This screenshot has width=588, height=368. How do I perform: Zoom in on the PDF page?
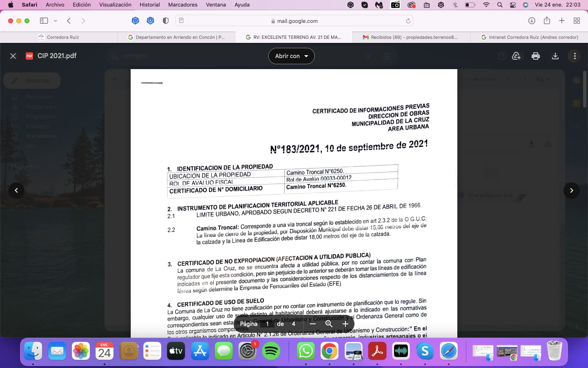345,324
